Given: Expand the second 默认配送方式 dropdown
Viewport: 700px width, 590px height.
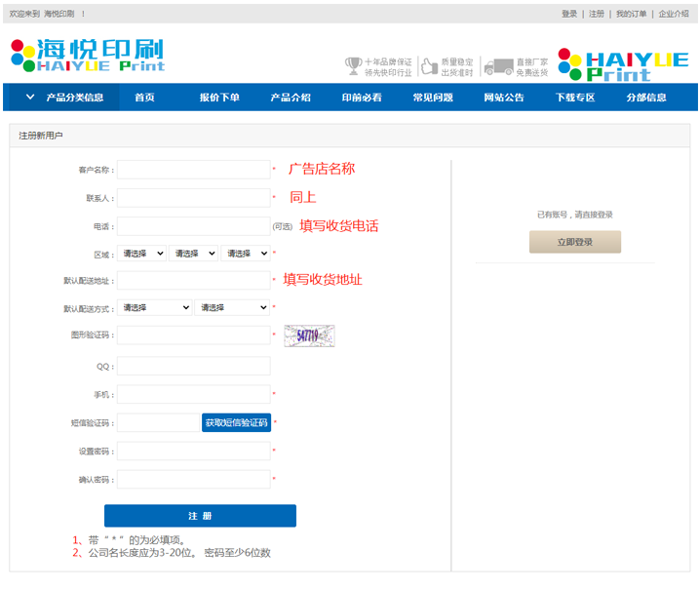Looking at the screenshot, I should (232, 307).
